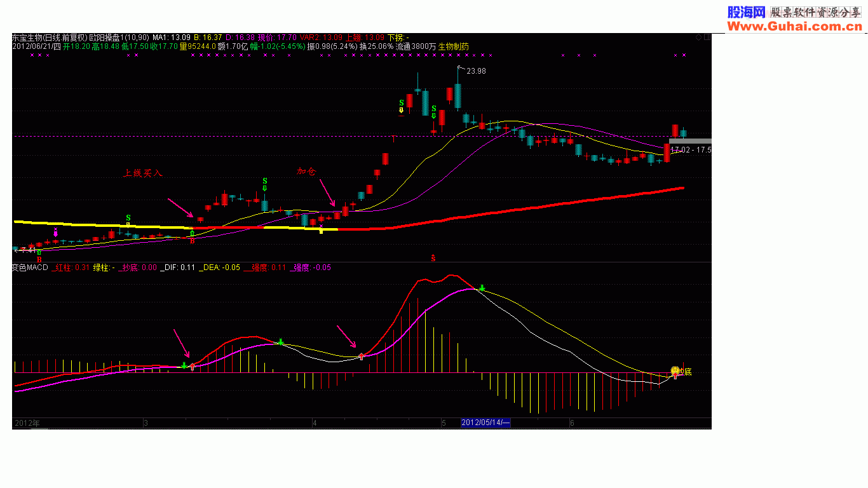Click the 绿柱: - value
The width and height of the screenshot is (868, 488).
[104, 268]
